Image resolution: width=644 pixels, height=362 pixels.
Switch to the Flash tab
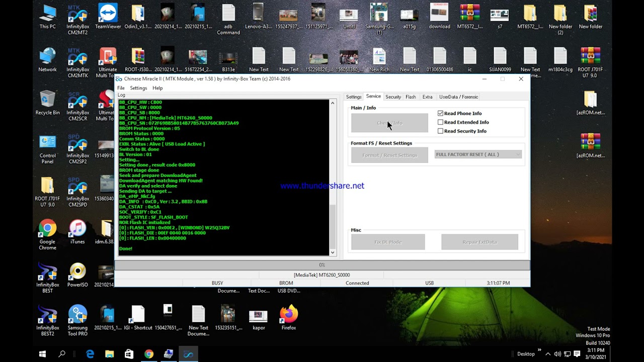point(411,97)
